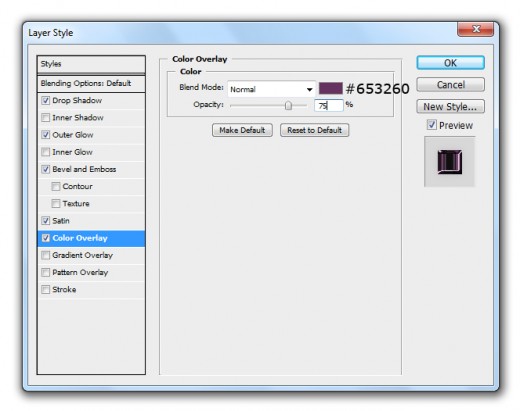Toggle the Satin checkbox
Image resolution: width=520 pixels, height=411 pixels.
click(46, 221)
